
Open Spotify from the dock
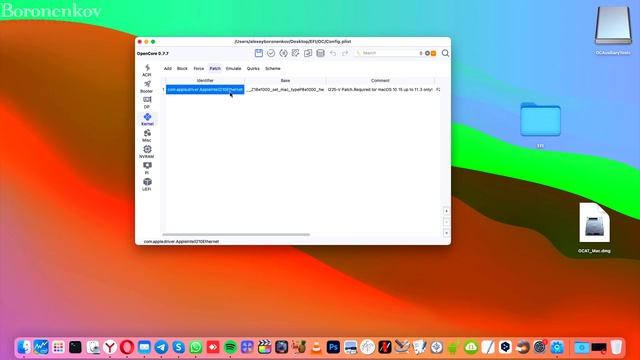pyautogui.click(x=230, y=347)
